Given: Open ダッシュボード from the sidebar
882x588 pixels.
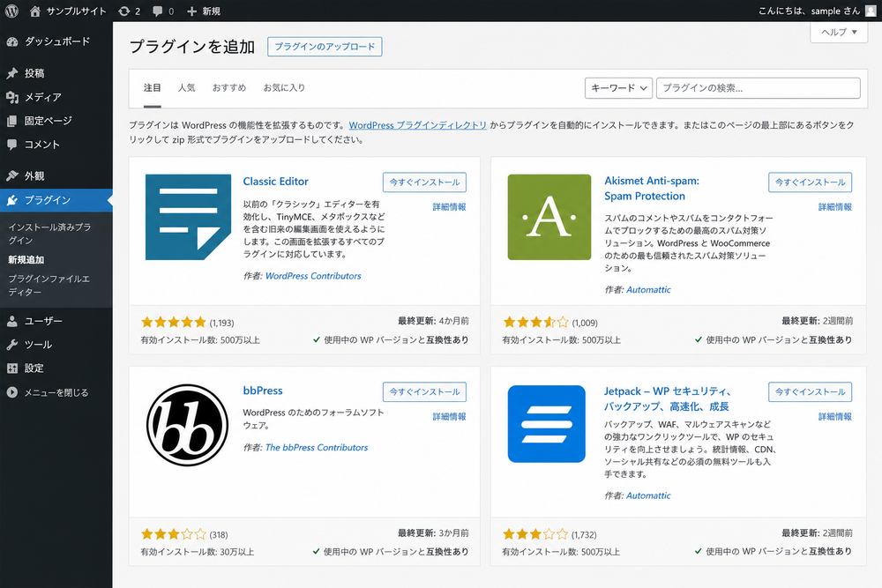Looking at the screenshot, I should (x=56, y=41).
